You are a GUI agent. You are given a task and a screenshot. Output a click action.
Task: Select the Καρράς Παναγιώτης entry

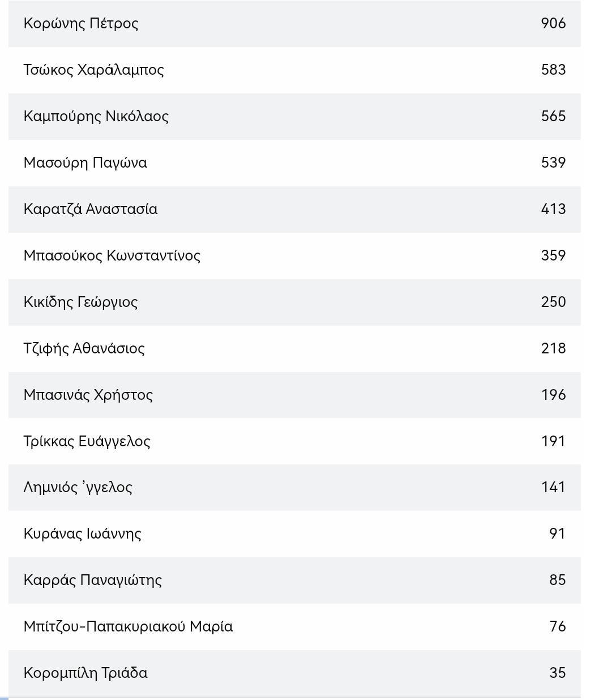[93, 580]
